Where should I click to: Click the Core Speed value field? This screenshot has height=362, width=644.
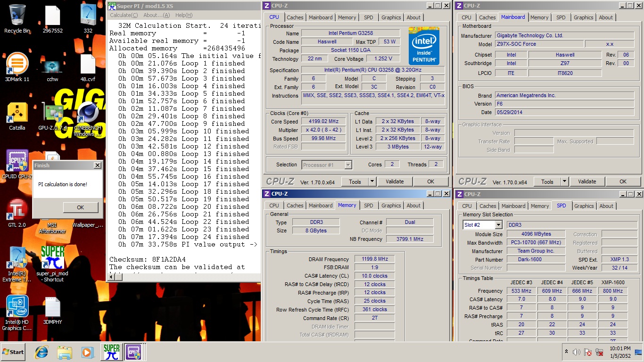click(323, 122)
